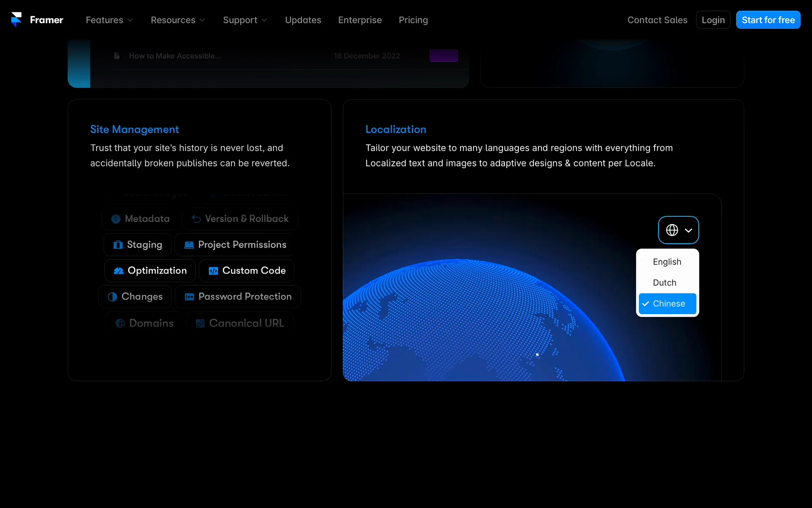Go to the Pricing page
The height and width of the screenshot is (508, 812).
tap(413, 20)
